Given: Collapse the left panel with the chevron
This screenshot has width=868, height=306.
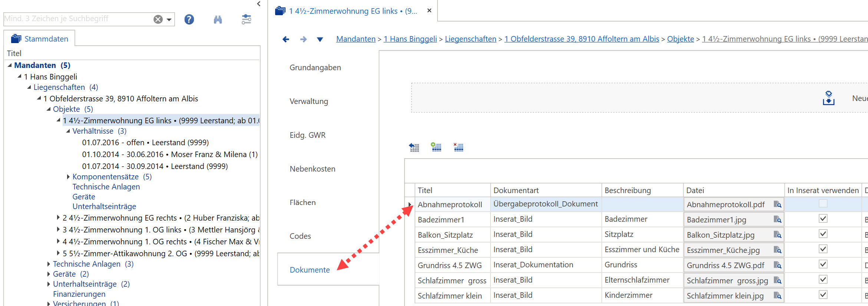Looking at the screenshot, I should (259, 4).
